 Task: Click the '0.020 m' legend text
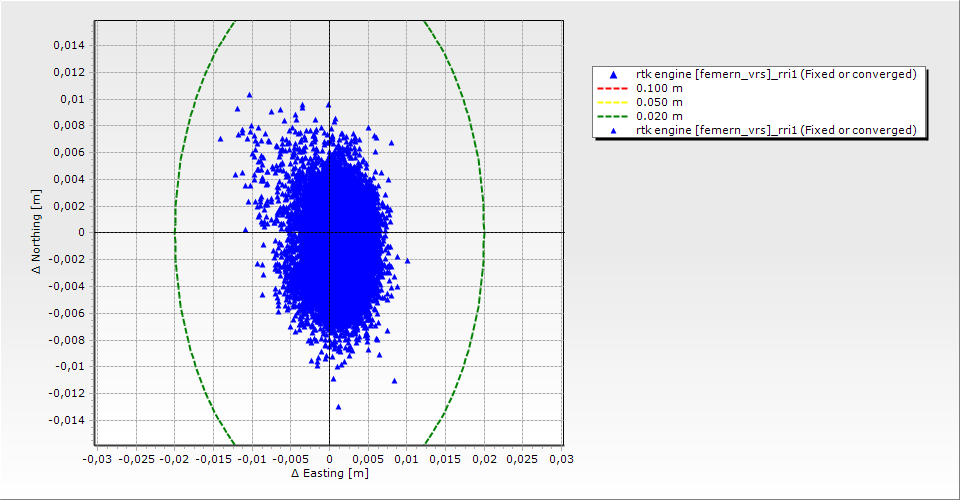659,116
